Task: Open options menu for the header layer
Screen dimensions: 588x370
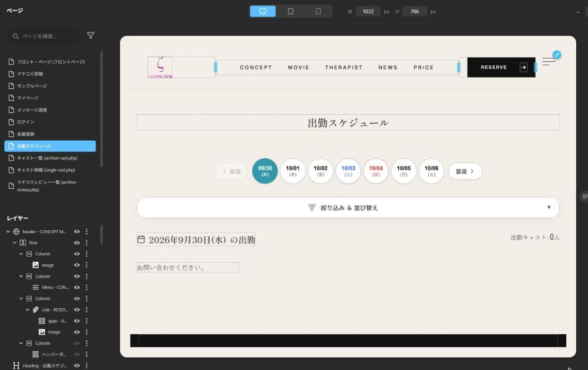Action: pos(86,232)
